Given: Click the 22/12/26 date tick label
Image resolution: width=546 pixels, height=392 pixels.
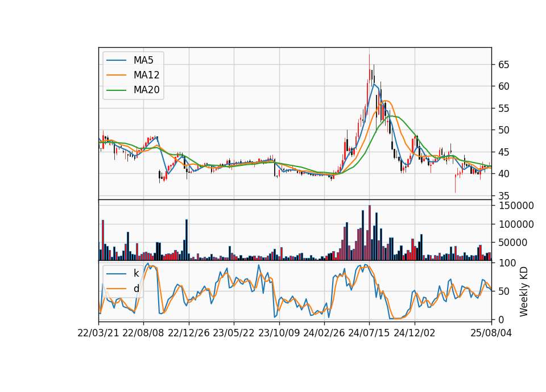Looking at the screenshot, I should (189, 333).
